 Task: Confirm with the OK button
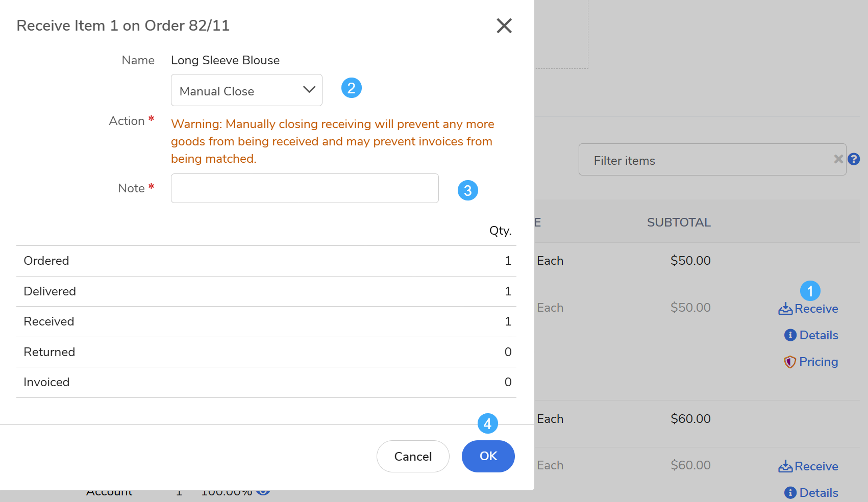[x=488, y=456]
